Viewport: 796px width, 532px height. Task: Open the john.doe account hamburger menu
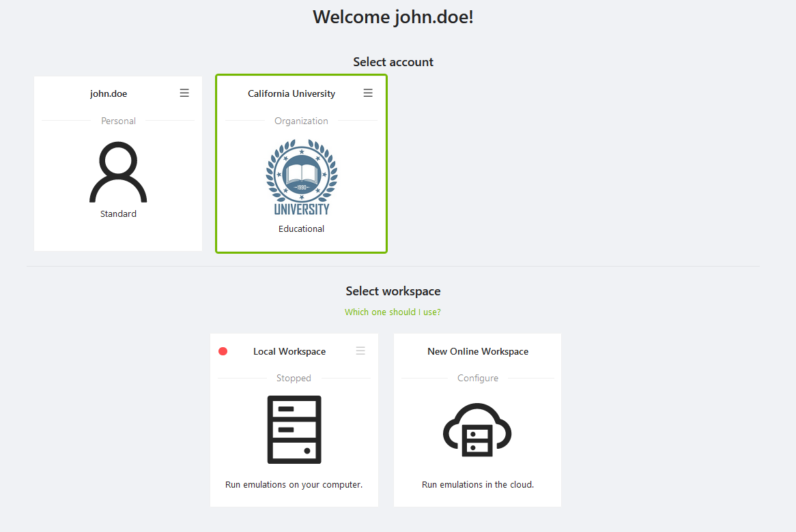click(x=184, y=93)
